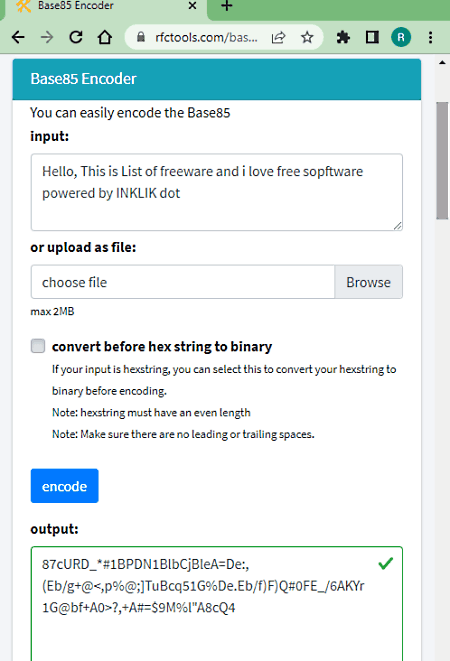Bookmark this page with star icon

(x=307, y=38)
